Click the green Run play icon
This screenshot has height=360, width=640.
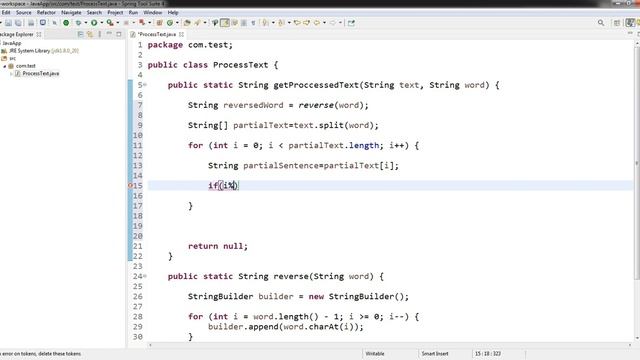[x=94, y=23]
